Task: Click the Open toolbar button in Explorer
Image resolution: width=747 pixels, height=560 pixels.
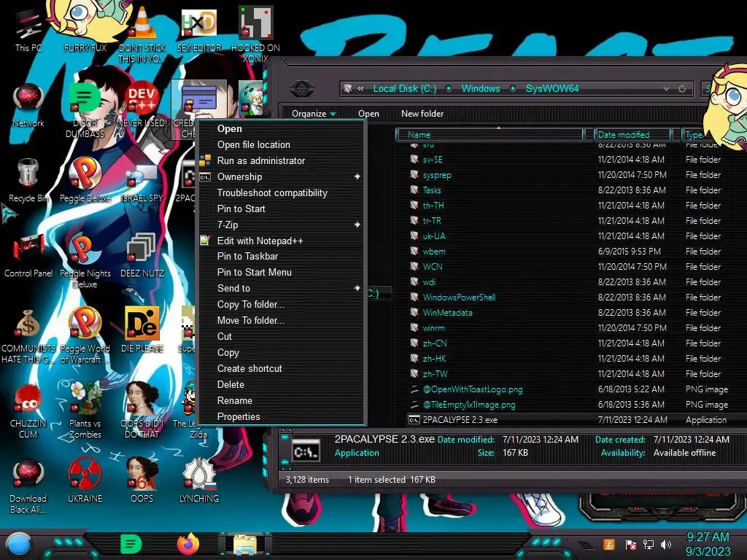Action: (368, 114)
